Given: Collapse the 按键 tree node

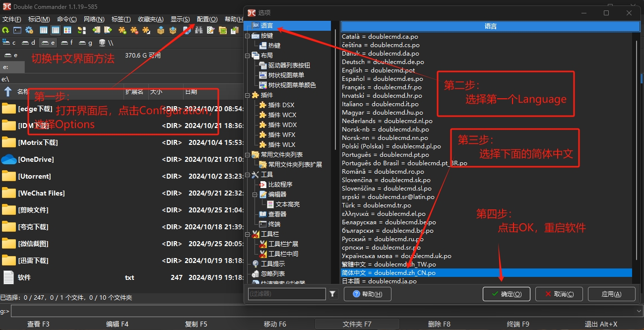Looking at the screenshot, I should coord(248,36).
